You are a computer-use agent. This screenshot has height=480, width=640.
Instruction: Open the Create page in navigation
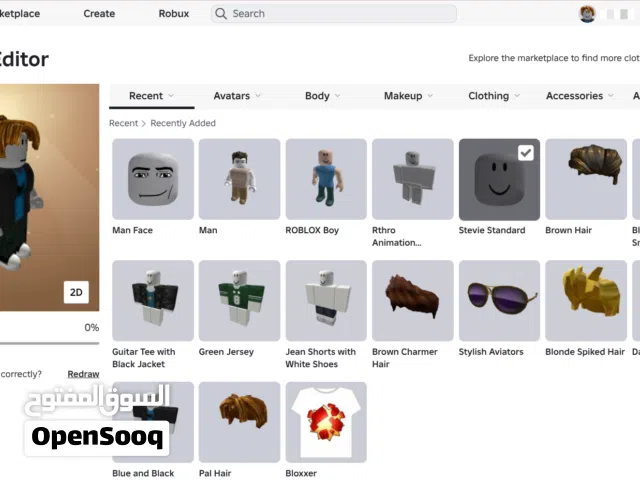(x=99, y=13)
